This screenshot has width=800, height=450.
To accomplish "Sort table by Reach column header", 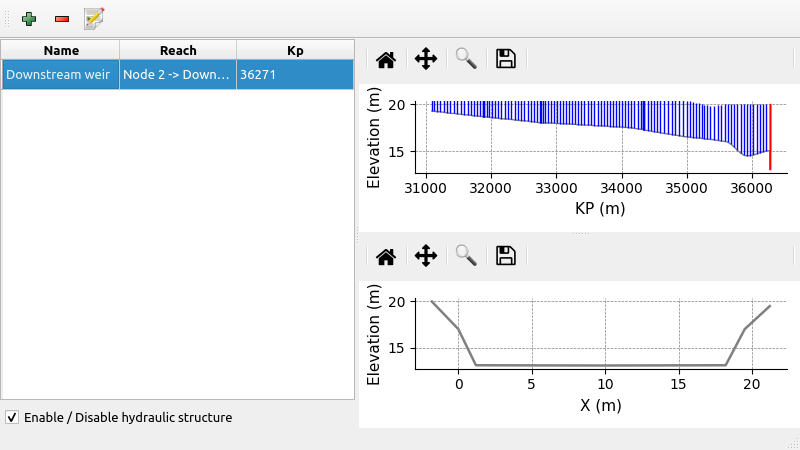I will [x=178, y=50].
